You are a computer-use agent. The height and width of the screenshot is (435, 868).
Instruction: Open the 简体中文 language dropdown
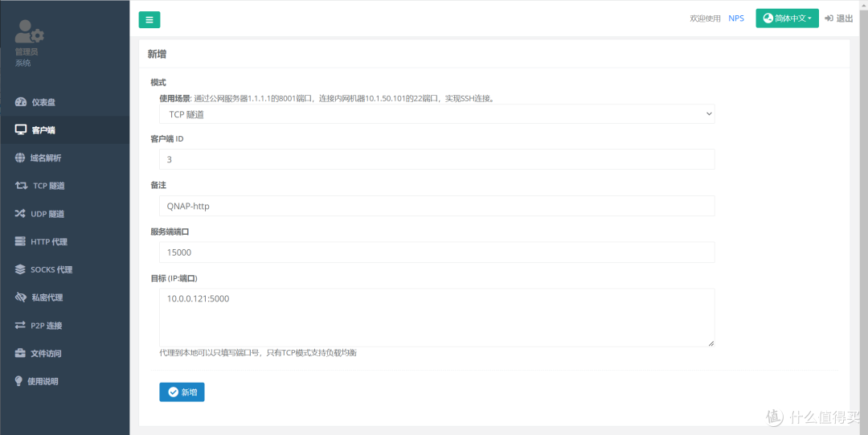click(x=787, y=18)
